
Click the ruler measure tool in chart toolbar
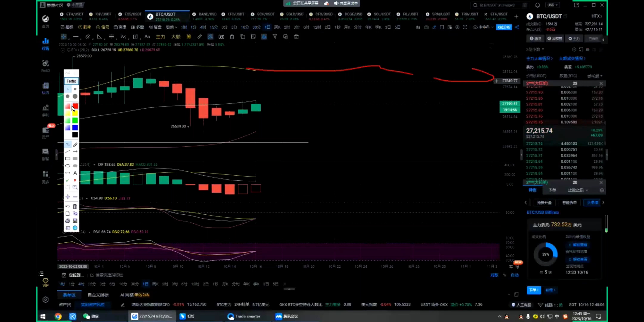[x=199, y=37]
